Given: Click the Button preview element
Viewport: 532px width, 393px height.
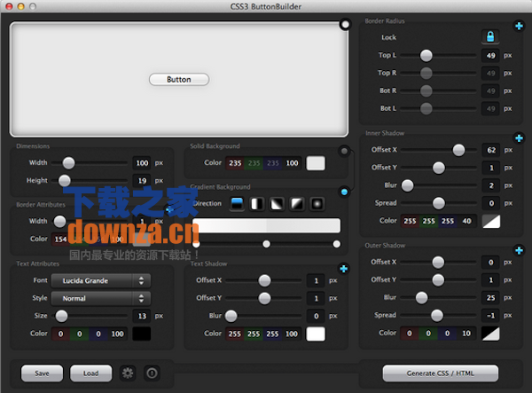Looking at the screenshot, I should 179,80.
